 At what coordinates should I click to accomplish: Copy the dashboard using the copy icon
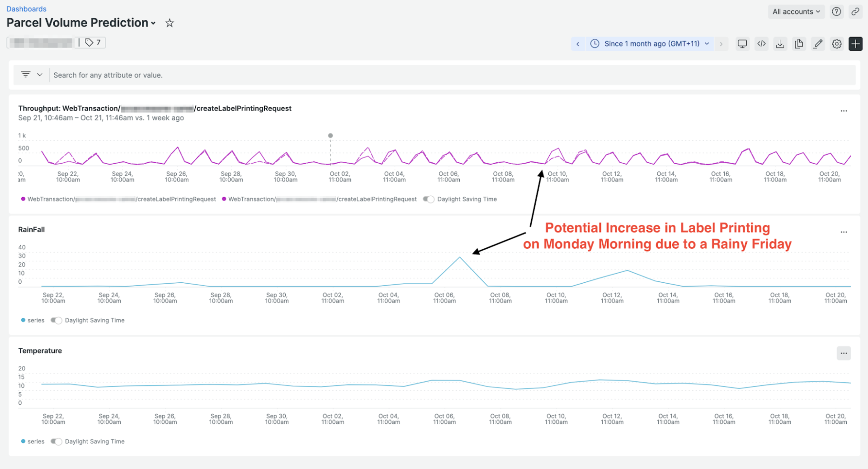point(799,43)
